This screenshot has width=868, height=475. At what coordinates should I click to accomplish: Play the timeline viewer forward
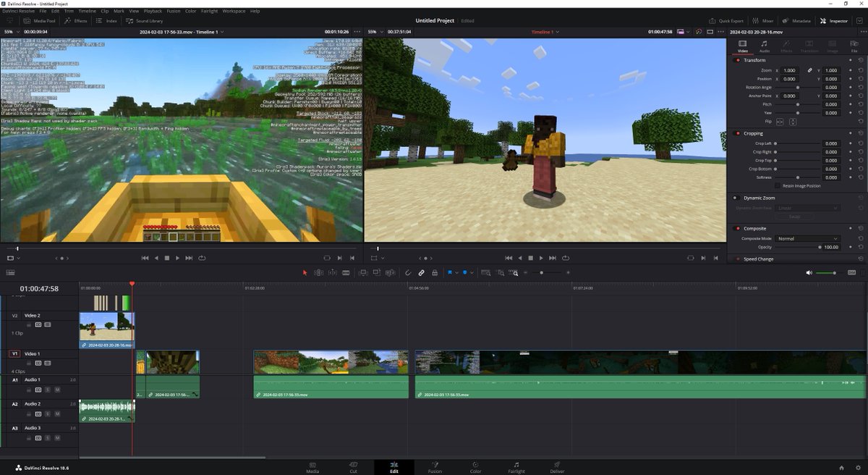pyautogui.click(x=541, y=258)
